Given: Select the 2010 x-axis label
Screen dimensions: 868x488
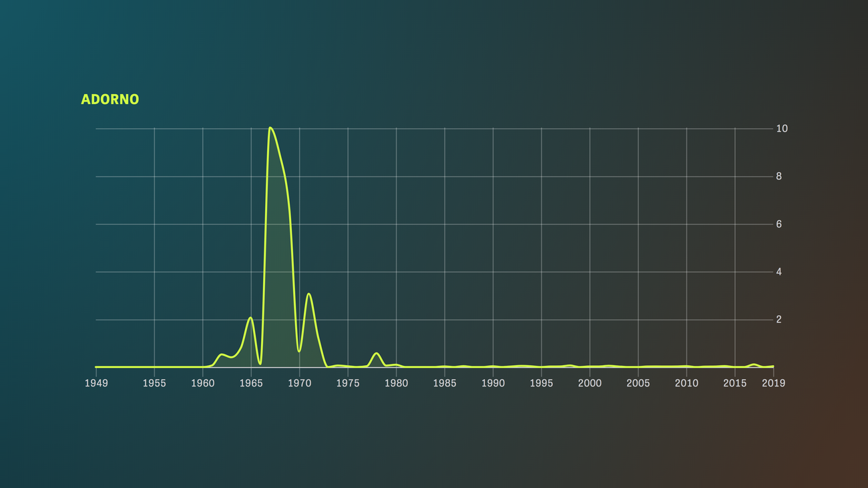Looking at the screenshot, I should click(x=686, y=383).
